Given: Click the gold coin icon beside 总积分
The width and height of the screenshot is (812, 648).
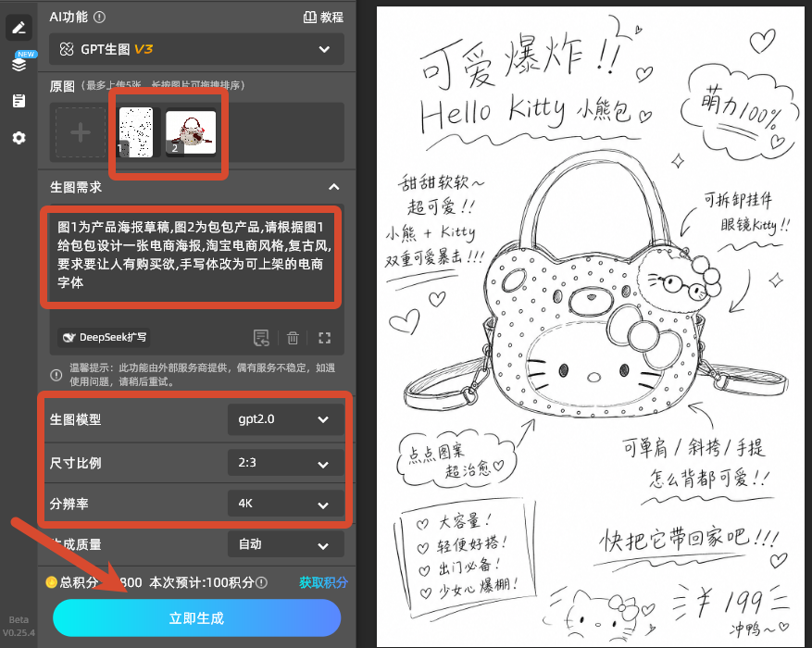Looking at the screenshot, I should tap(51, 582).
